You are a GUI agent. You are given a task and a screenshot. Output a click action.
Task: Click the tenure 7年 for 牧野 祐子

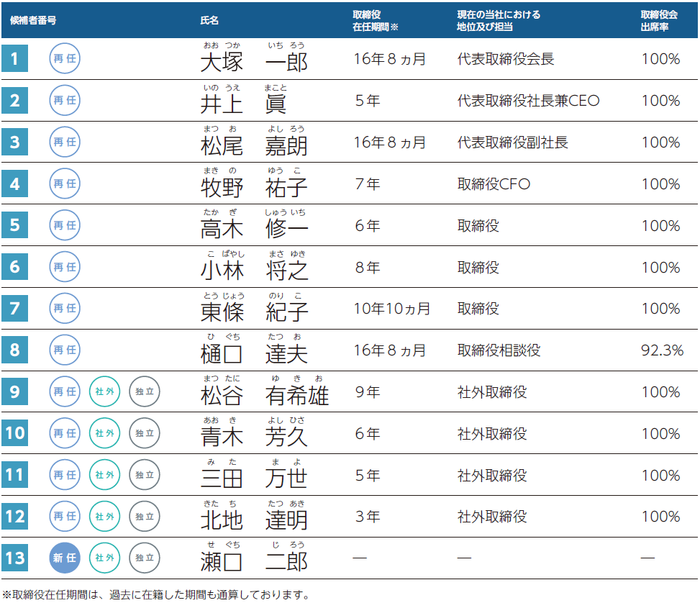(368, 184)
